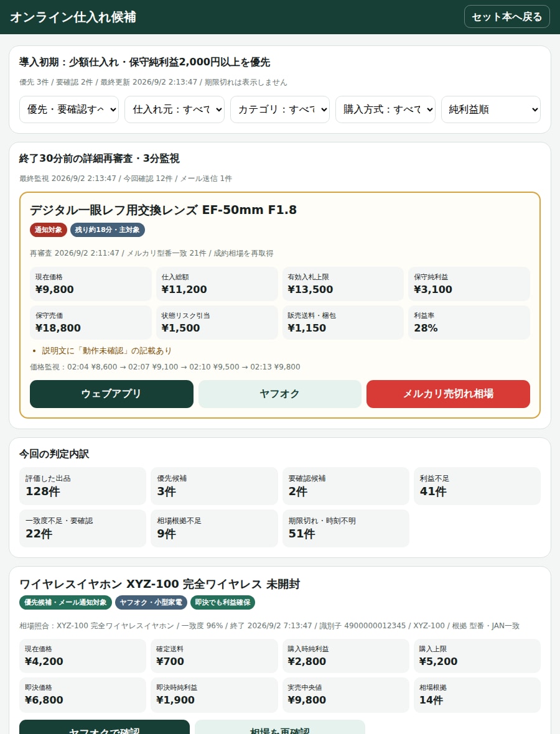Expand the 購入方式：すべて dropdown
This screenshot has height=734, width=560.
385,109
